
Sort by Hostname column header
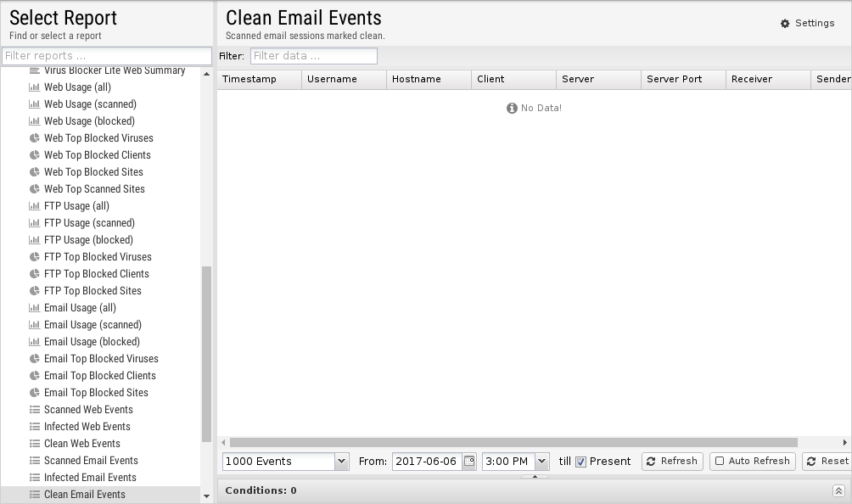429,79
